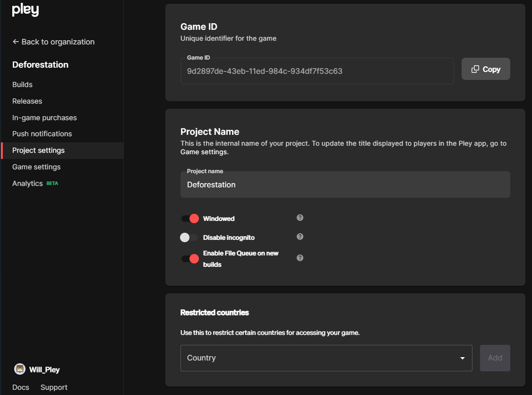Go back to organization

click(x=53, y=42)
